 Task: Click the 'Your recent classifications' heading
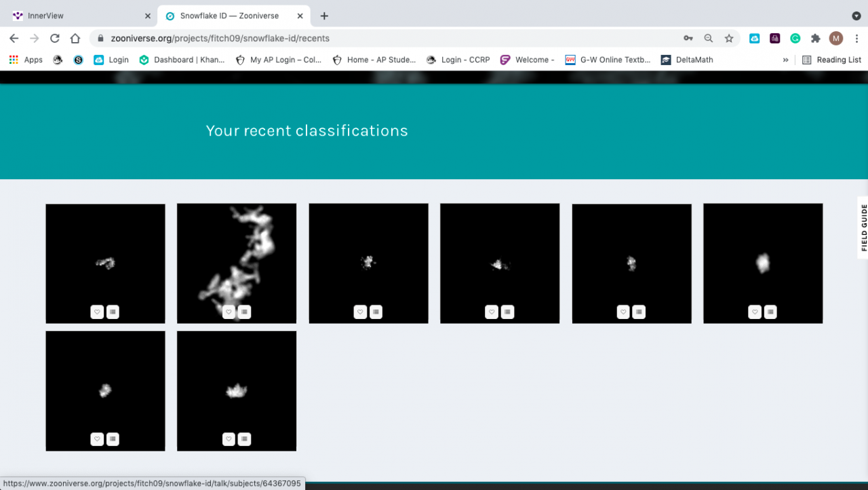click(x=307, y=131)
